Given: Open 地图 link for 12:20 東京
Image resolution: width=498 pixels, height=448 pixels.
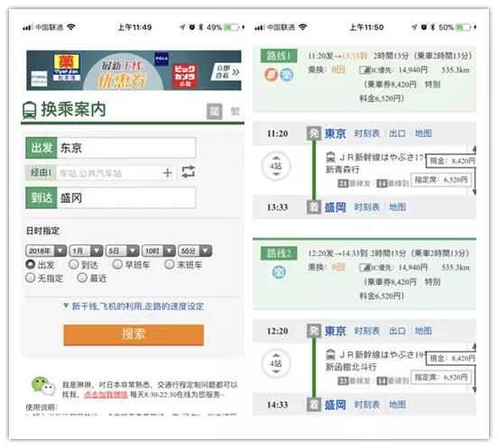Looking at the screenshot, I should tap(423, 331).
